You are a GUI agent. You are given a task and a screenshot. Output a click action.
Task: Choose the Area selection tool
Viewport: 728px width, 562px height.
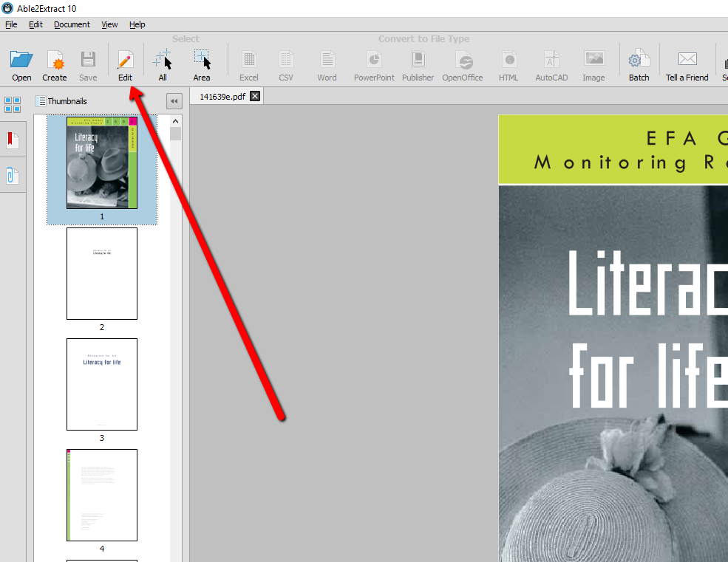202,65
